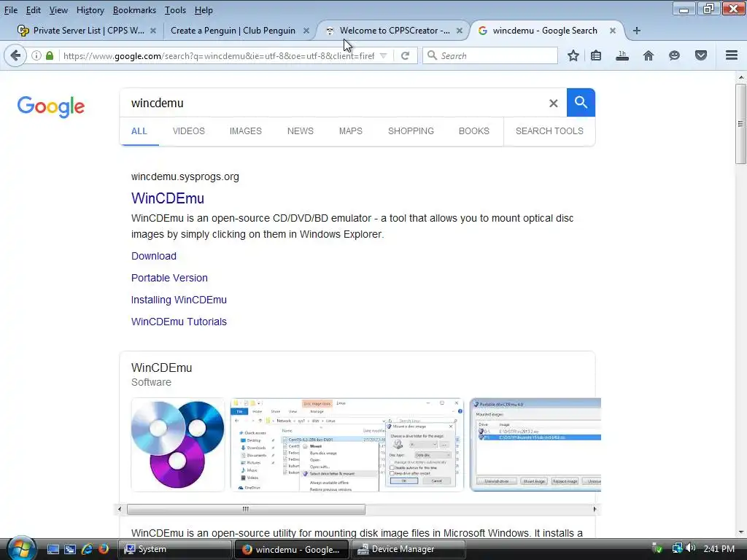Select the VIDEOS search filter
The image size is (747, 560).
tap(189, 131)
